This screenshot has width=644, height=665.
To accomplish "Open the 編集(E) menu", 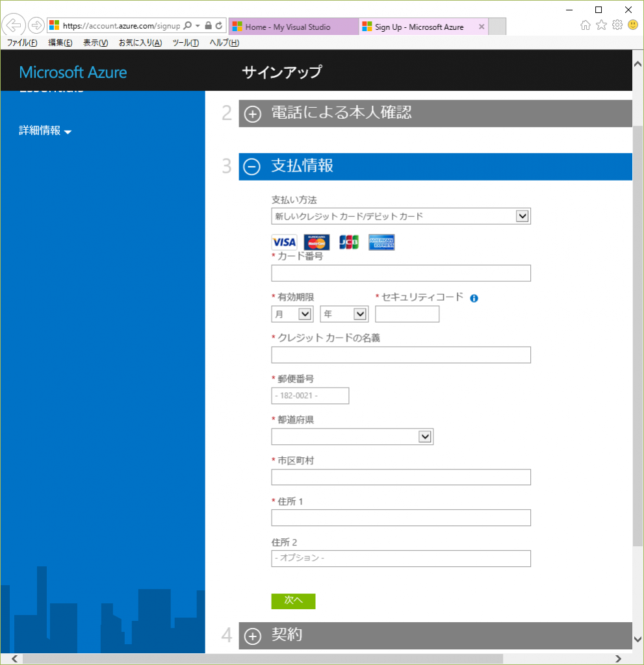I will coord(60,43).
